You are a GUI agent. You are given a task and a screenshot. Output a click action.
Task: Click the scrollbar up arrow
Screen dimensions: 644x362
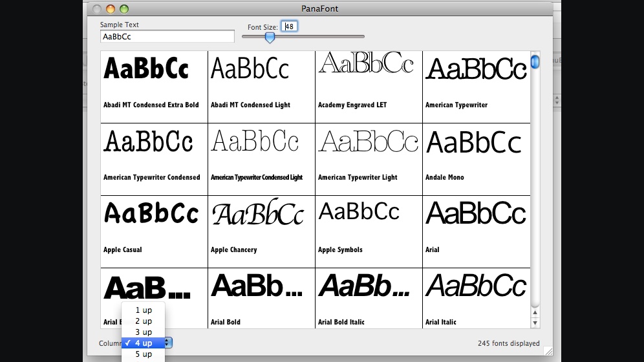(x=535, y=313)
